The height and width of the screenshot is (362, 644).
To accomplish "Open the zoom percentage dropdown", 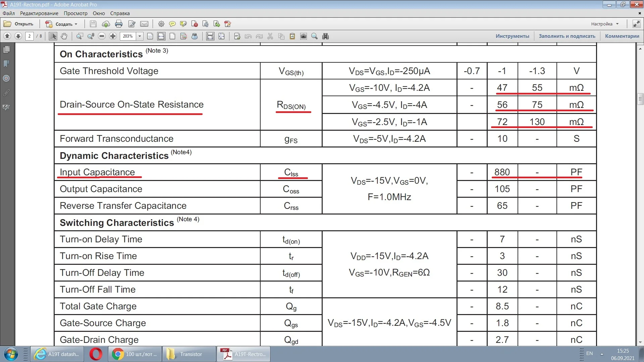I will (140, 36).
